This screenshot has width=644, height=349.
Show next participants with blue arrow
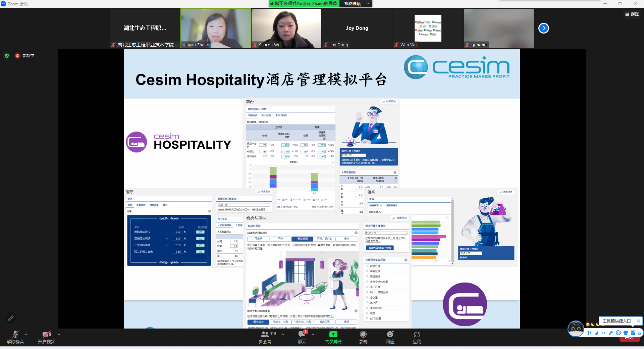point(544,28)
